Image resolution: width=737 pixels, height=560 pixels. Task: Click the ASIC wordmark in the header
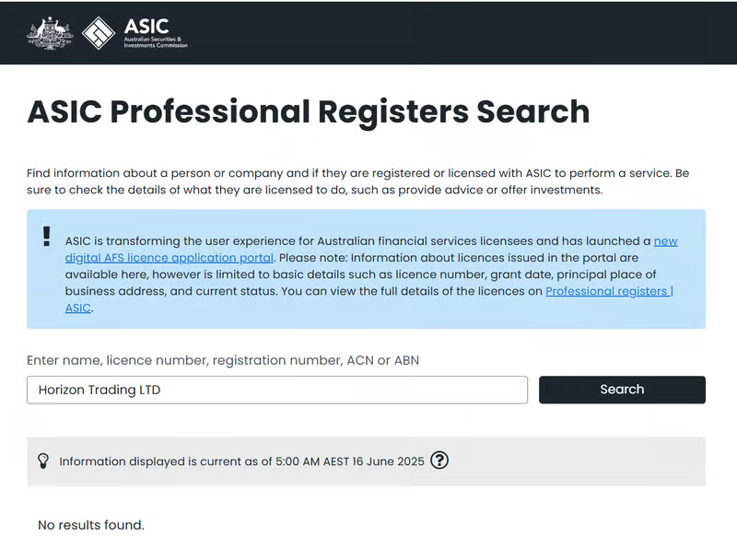click(146, 27)
